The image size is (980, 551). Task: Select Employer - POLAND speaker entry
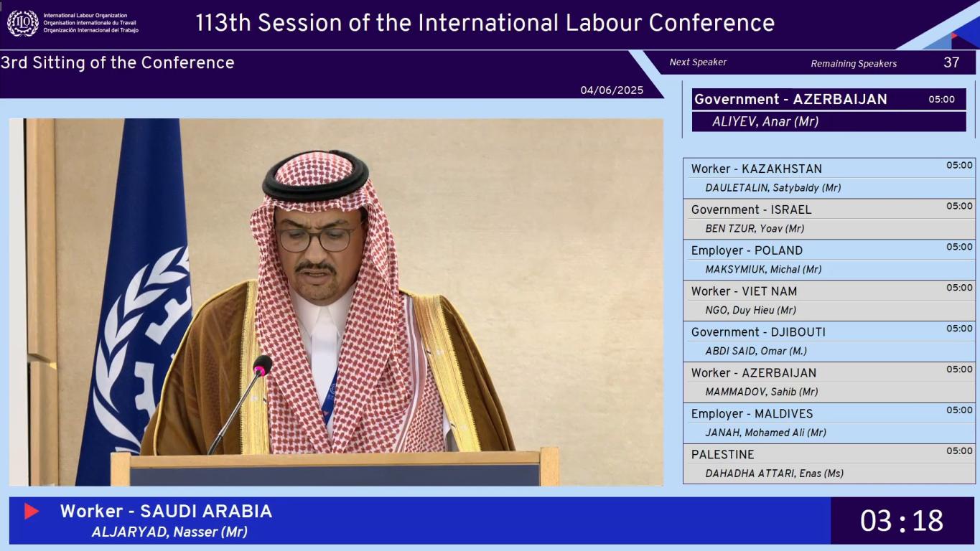(829, 260)
